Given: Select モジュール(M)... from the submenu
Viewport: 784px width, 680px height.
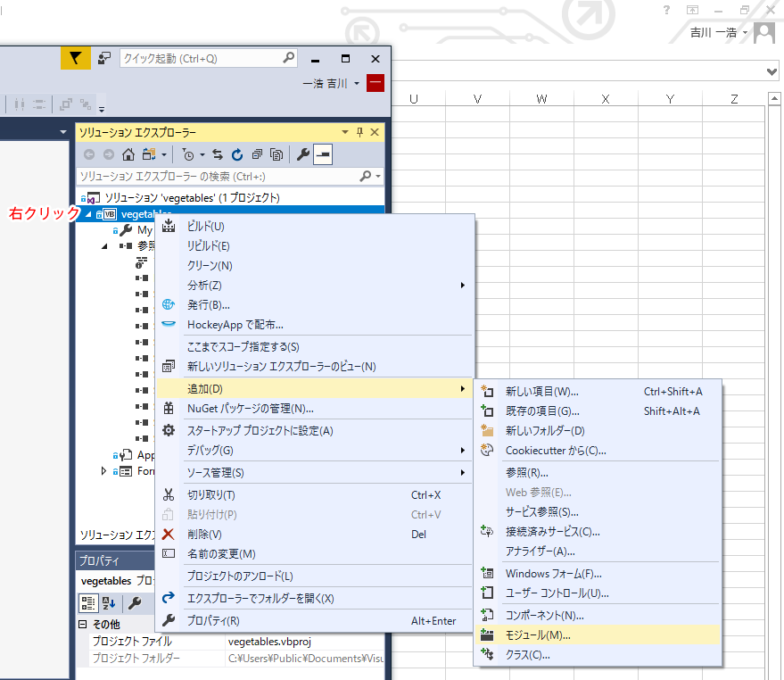Looking at the screenshot, I should (537, 635).
